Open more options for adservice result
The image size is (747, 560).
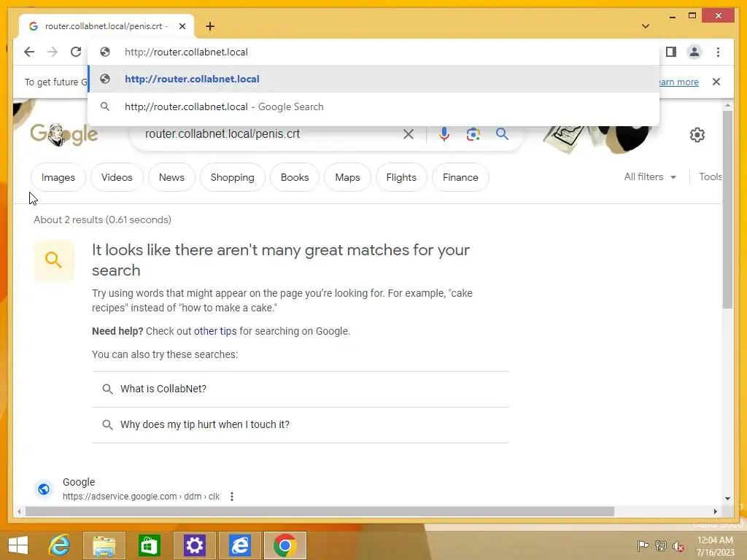(x=232, y=496)
